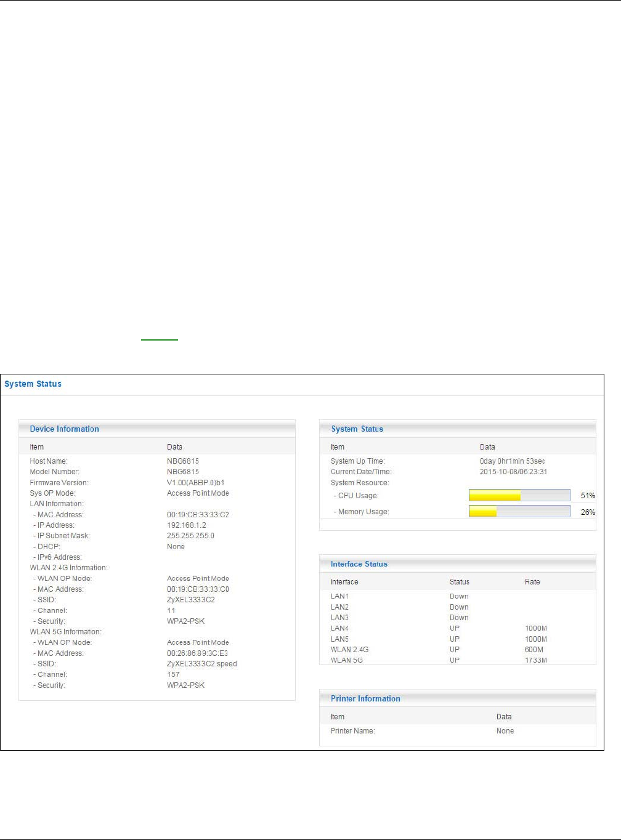Click the WLAN 2.4G interface name
The width and height of the screenshot is (621, 840).
[x=349, y=650]
